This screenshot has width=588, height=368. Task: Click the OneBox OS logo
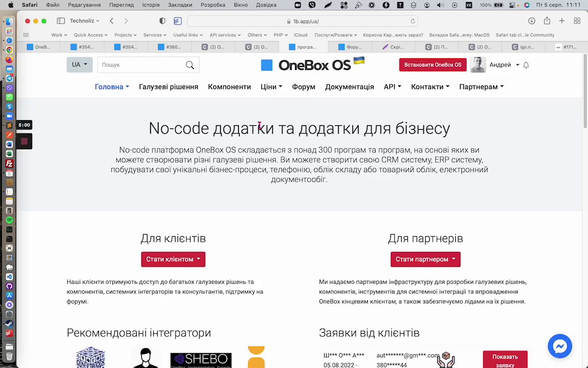(x=312, y=64)
